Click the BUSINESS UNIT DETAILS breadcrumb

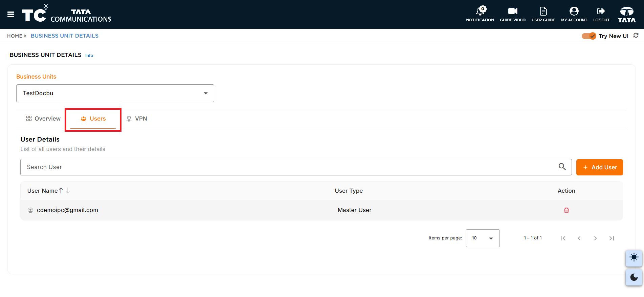[x=65, y=36]
